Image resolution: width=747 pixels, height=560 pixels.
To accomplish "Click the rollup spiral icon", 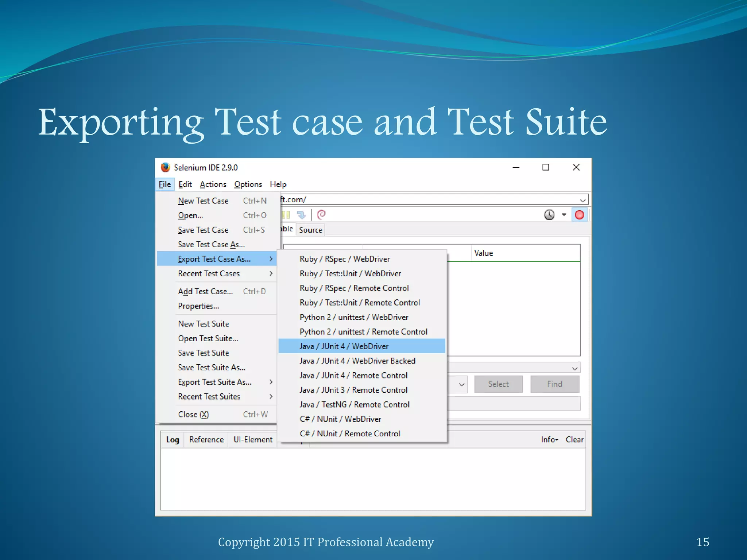I will coord(321,215).
